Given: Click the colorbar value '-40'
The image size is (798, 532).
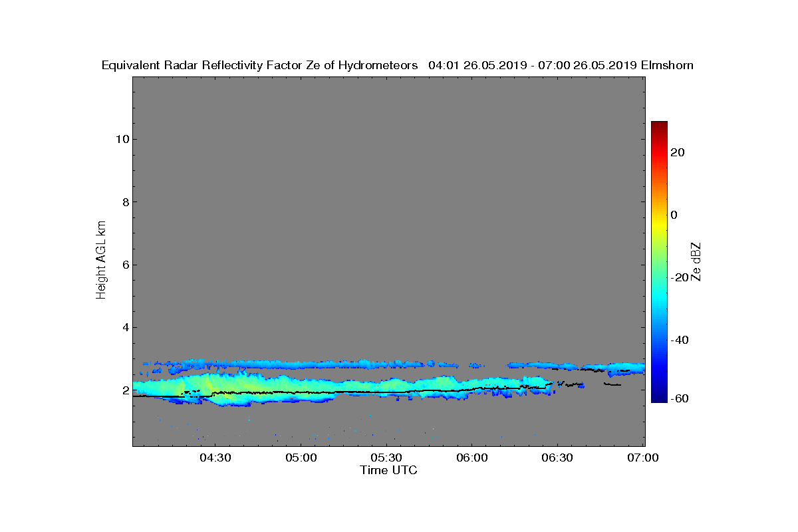Looking at the screenshot, I should coord(679,340).
